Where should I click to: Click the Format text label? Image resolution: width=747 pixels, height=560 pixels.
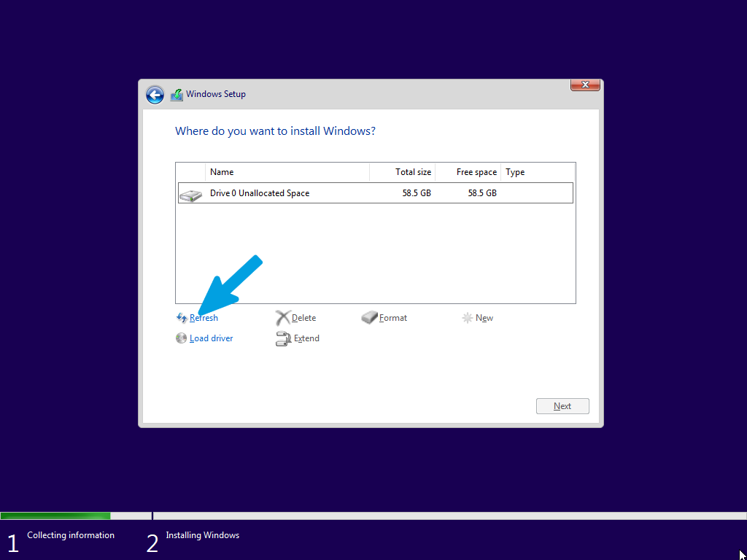[x=393, y=318]
